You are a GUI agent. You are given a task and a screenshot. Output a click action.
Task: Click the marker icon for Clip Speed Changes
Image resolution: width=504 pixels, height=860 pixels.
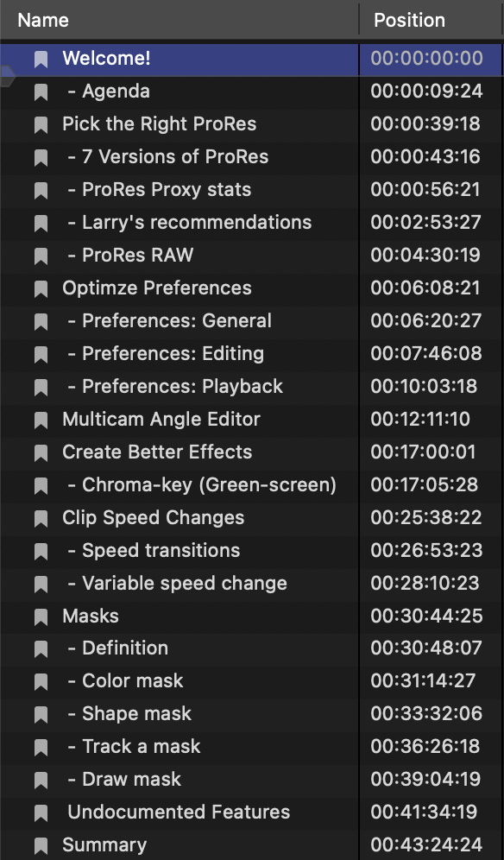click(41, 518)
